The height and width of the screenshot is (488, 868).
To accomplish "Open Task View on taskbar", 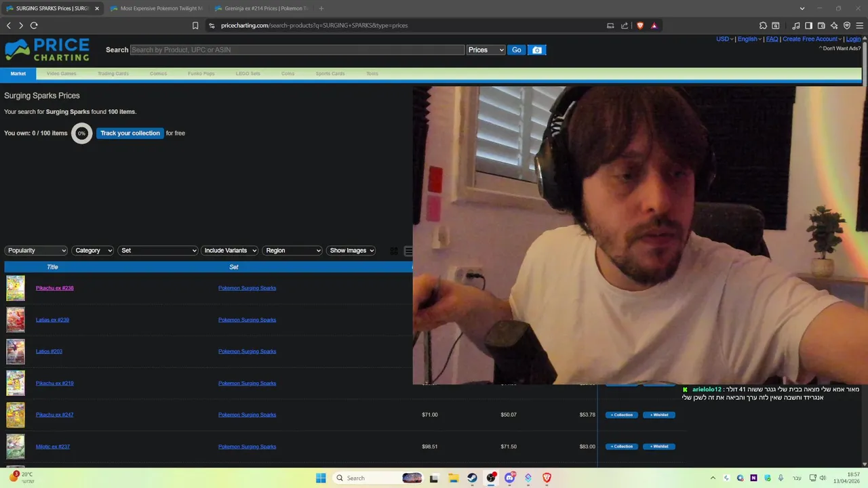I will pos(434,478).
